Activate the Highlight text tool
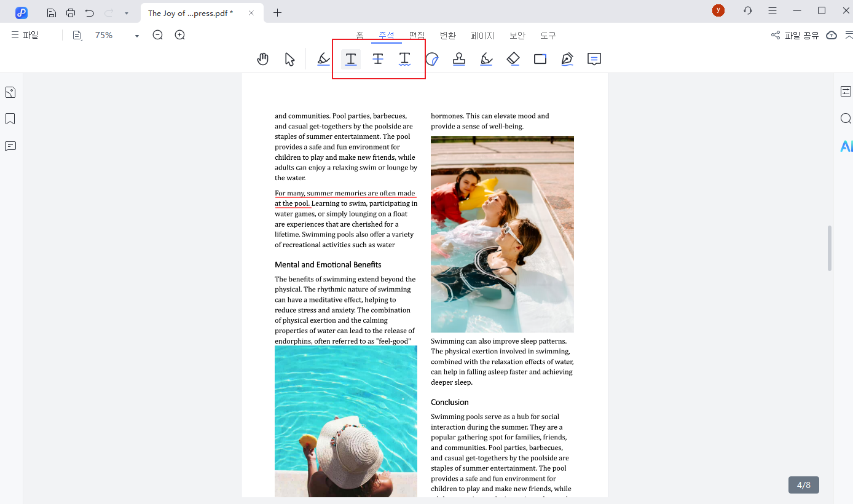The image size is (853, 504). 323,59
